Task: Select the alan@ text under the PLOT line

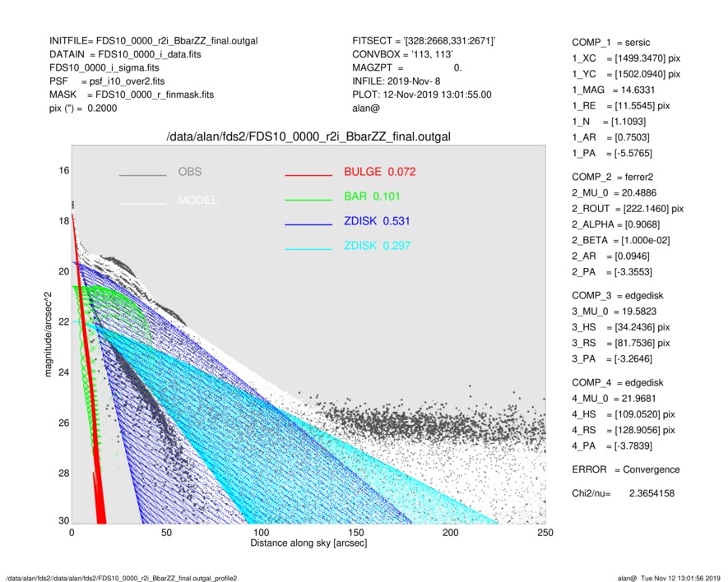Action: [366, 109]
